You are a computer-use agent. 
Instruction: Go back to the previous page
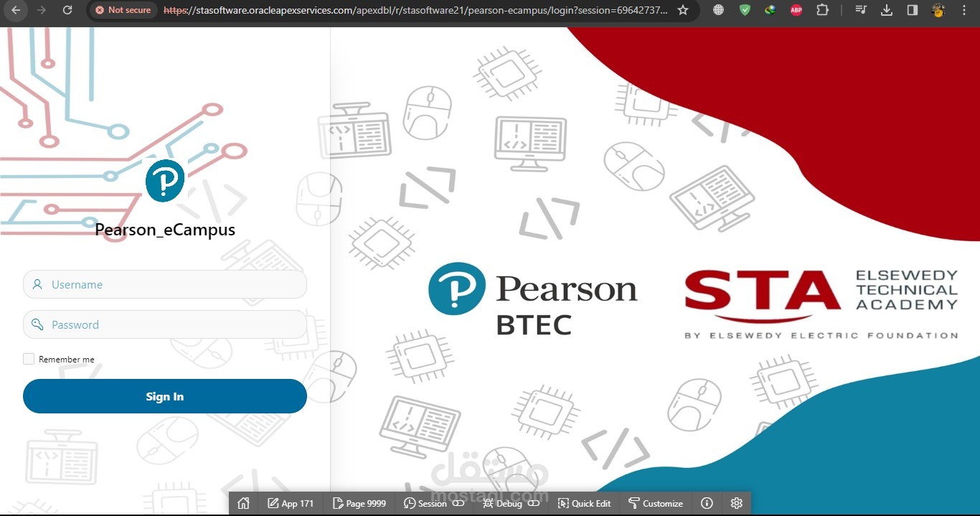pyautogui.click(x=16, y=10)
